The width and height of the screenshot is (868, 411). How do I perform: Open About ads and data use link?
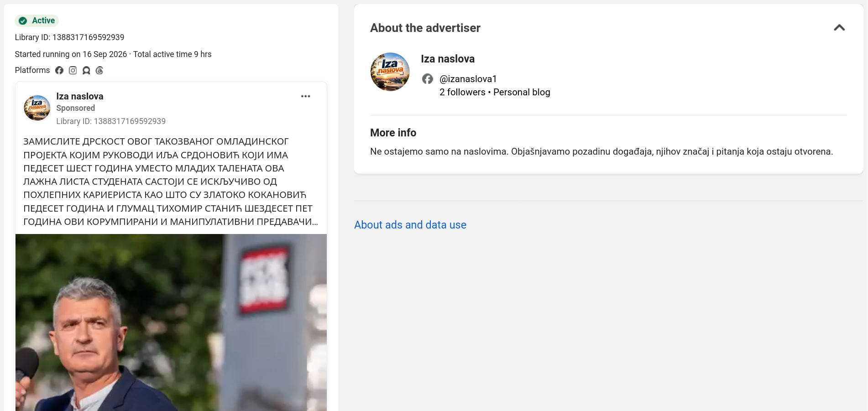tap(410, 225)
